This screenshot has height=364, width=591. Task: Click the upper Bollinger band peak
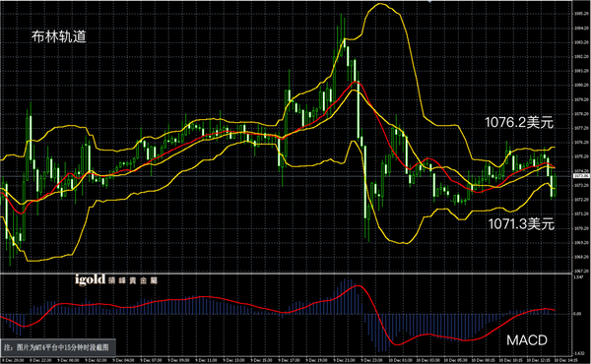pos(380,4)
